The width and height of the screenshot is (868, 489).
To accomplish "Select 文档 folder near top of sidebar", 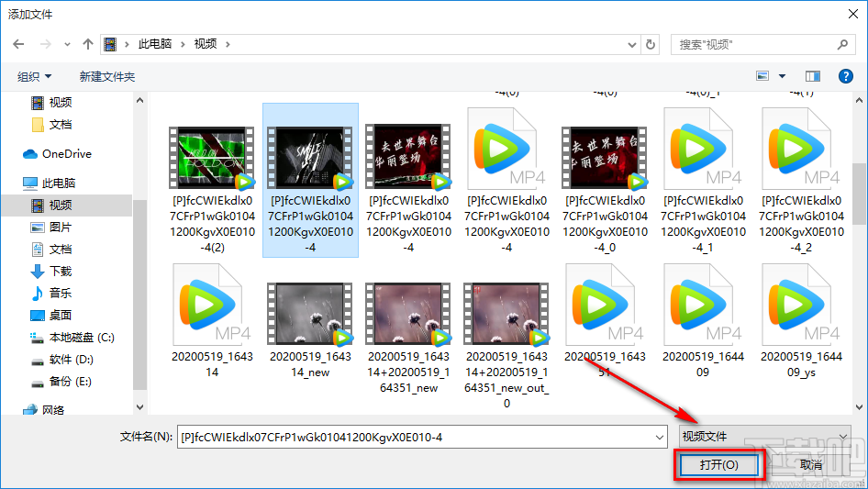I will [x=61, y=124].
